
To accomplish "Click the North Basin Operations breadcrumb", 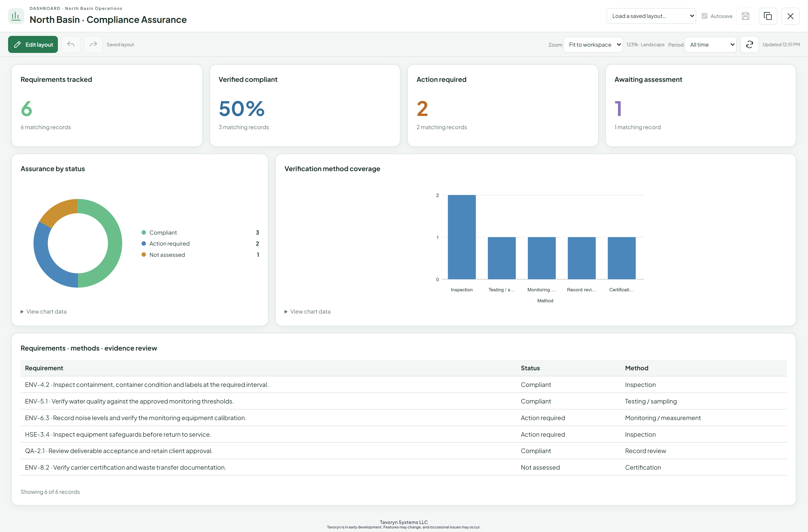I will [x=93, y=8].
